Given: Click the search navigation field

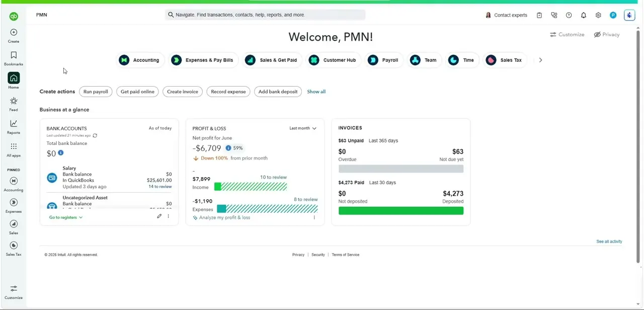Looking at the screenshot, I should pos(265,15).
